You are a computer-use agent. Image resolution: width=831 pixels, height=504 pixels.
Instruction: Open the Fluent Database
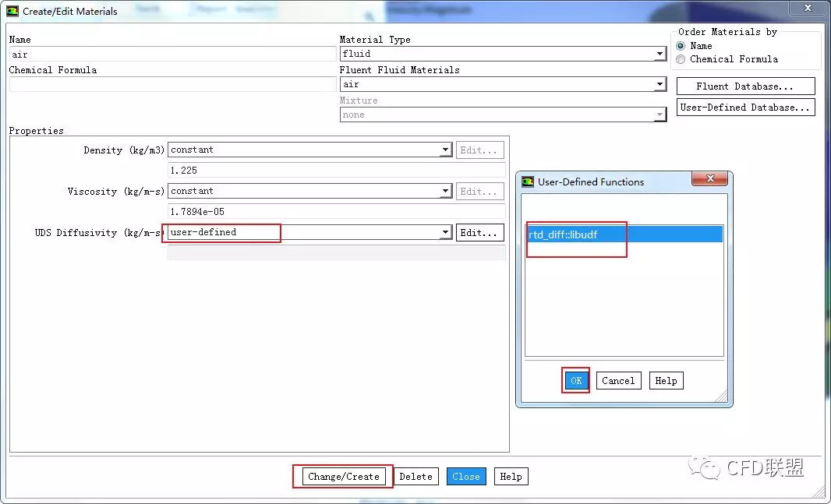pos(744,86)
